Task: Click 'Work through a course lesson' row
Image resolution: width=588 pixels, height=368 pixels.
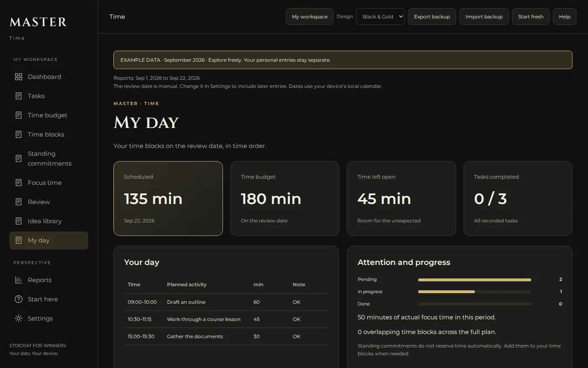Action: click(x=226, y=319)
